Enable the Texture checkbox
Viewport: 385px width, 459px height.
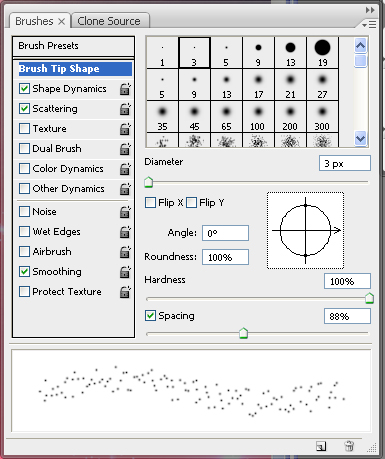24,129
